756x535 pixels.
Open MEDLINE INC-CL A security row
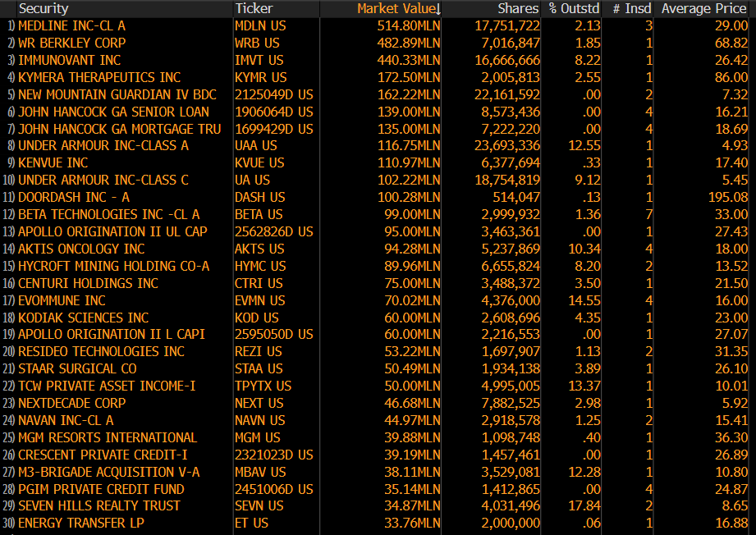point(72,26)
